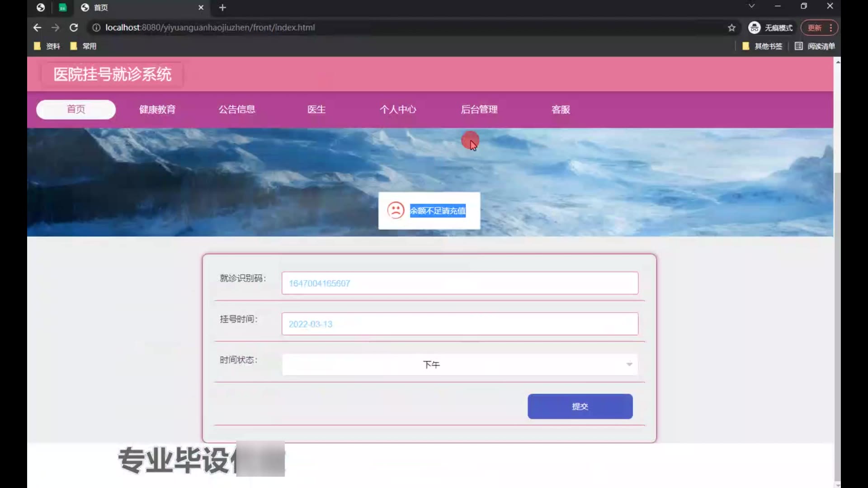Open the 客服 navigation item
The width and height of the screenshot is (868, 488).
(x=561, y=109)
